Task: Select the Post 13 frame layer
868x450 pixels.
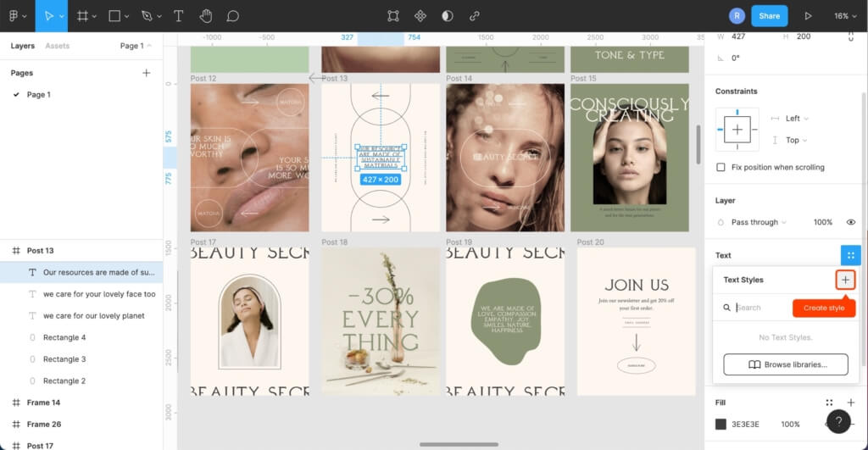Action: tap(81, 250)
